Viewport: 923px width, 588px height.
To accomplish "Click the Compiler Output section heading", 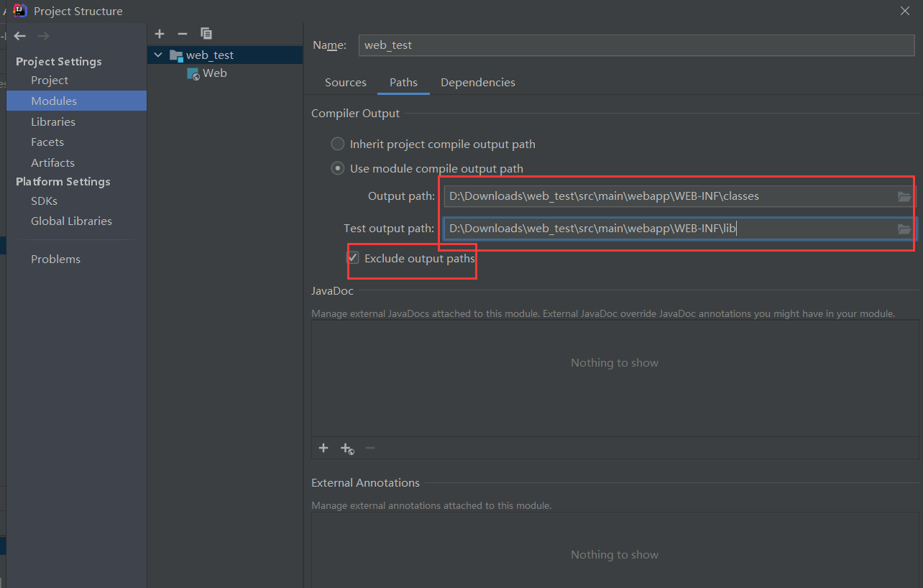I will [355, 114].
